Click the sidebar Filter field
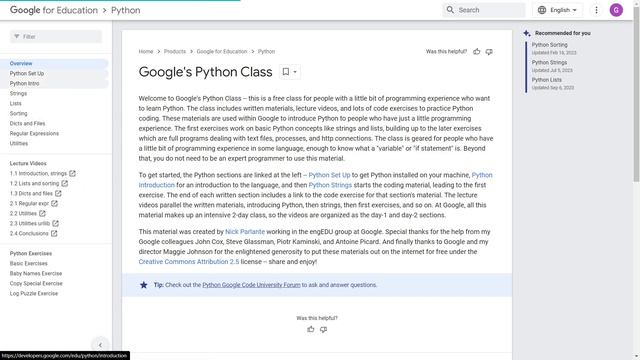 (x=56, y=36)
